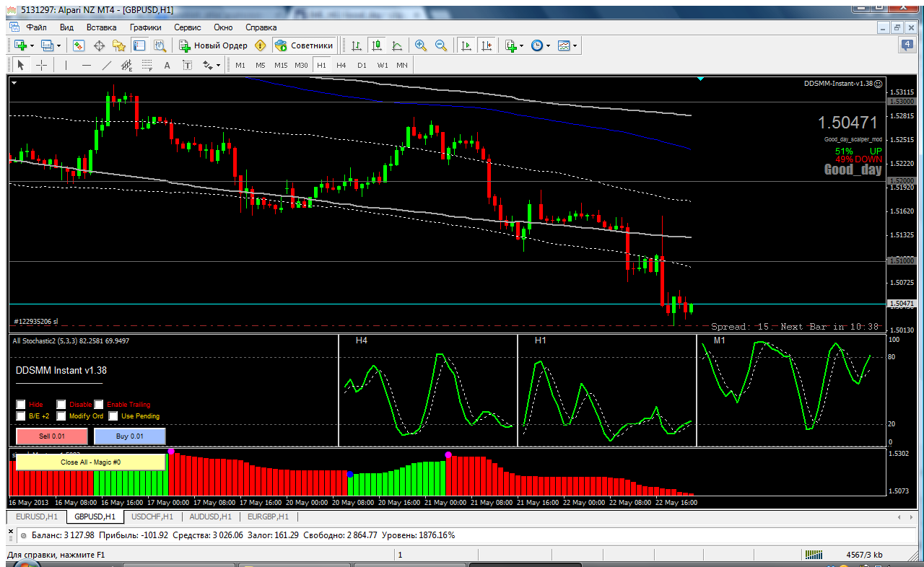Zoom out of the chart

point(441,45)
